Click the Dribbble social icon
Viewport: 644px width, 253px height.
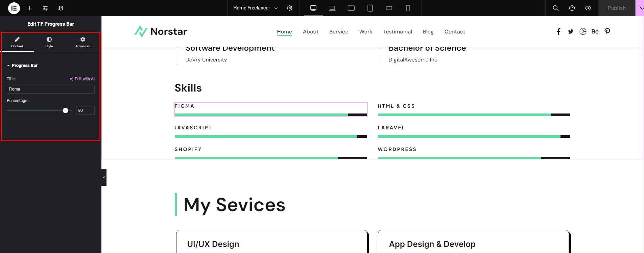tap(583, 31)
